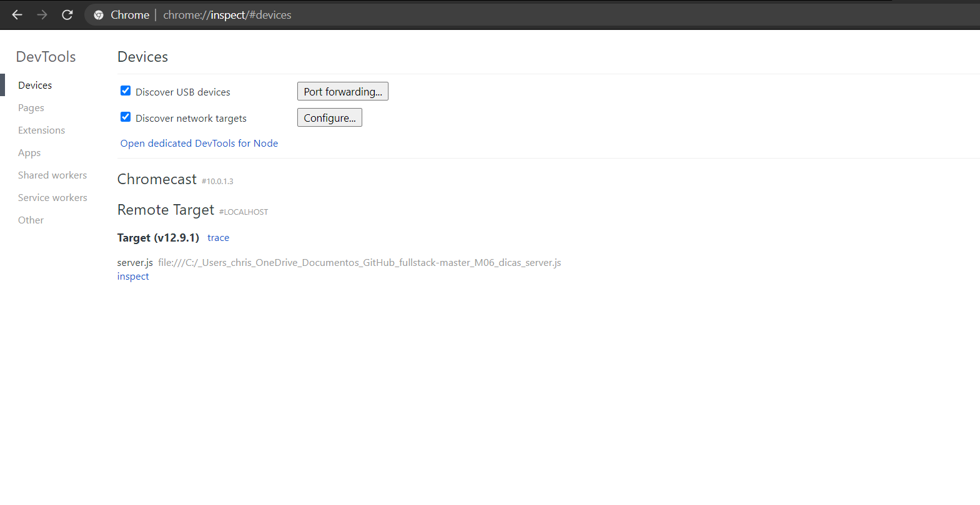Click the browser forward arrow

click(42, 14)
